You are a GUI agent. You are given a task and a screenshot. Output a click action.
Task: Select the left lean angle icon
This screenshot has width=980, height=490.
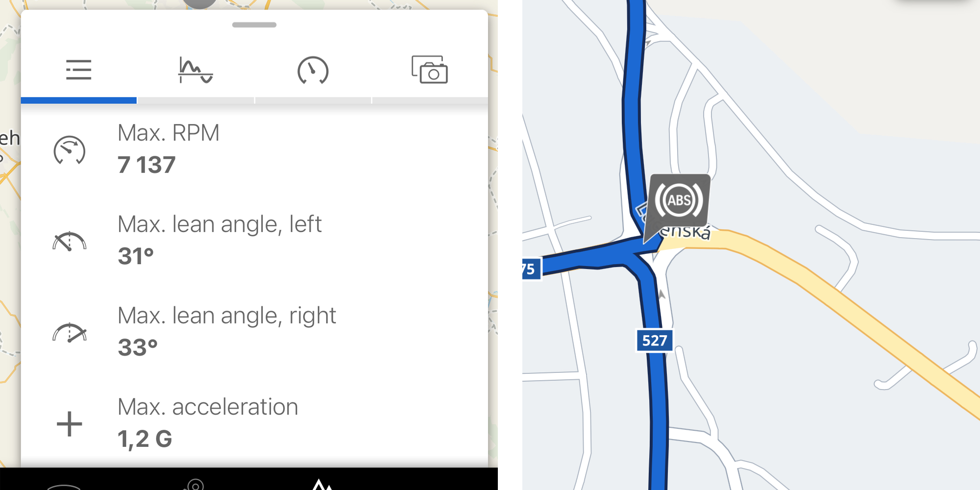tap(69, 241)
